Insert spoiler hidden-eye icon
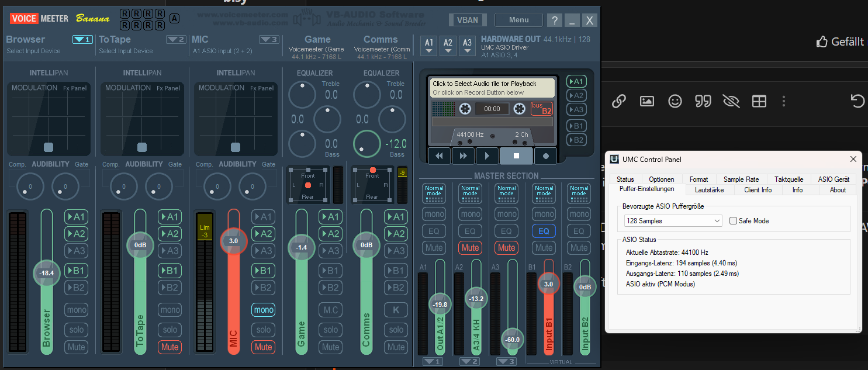The width and height of the screenshot is (868, 370). (x=731, y=101)
